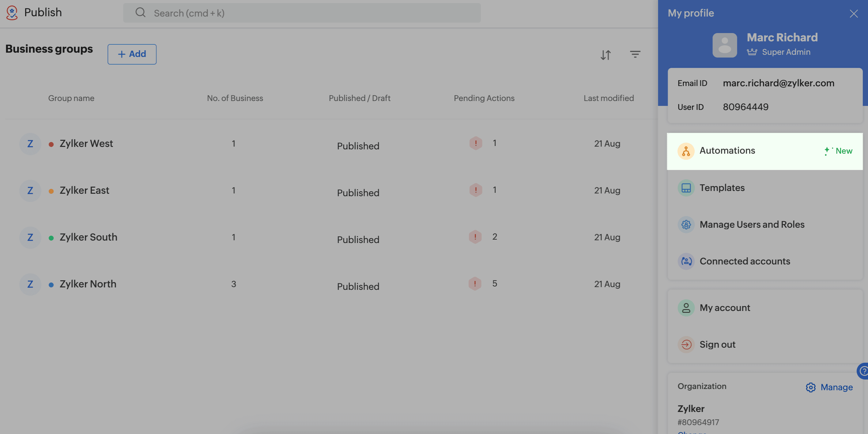Image resolution: width=868 pixels, height=434 pixels.
Task: Click Zylker South pending action alert icon
Action: [475, 237]
